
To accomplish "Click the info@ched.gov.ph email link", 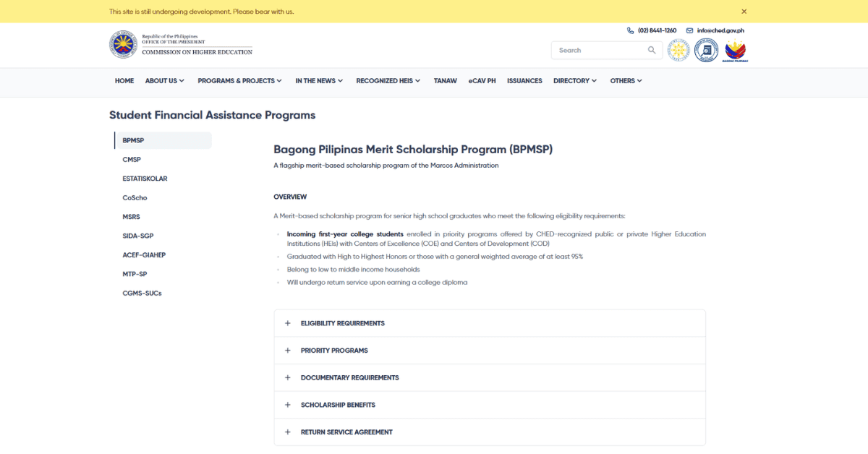I will [720, 30].
